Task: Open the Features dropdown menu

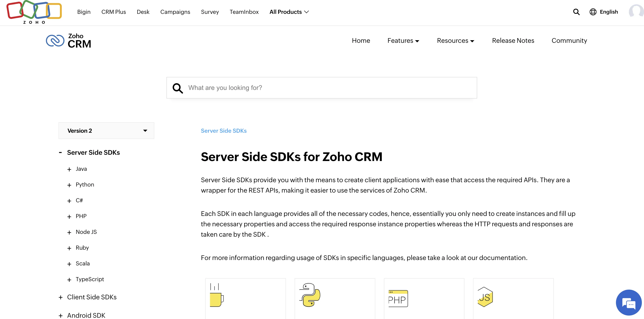Action: [403, 41]
